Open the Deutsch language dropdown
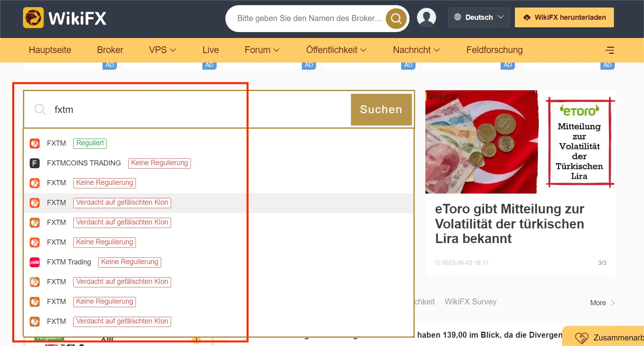 (479, 17)
